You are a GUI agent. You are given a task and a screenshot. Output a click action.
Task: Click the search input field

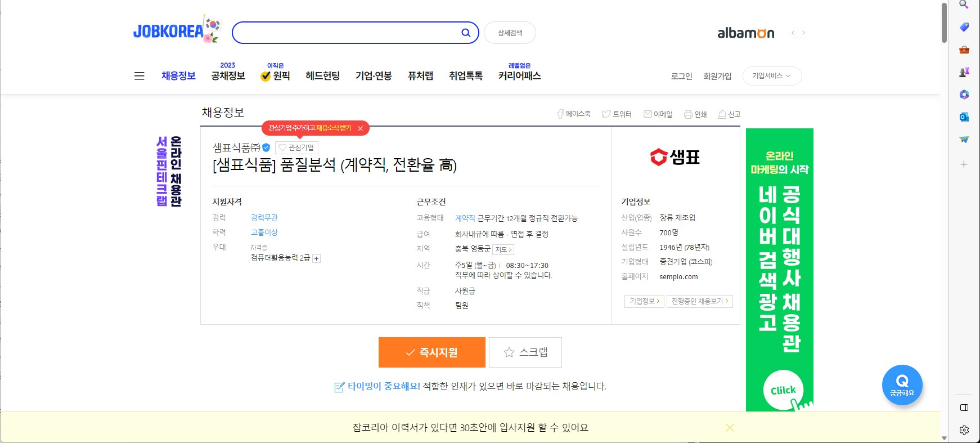tap(347, 33)
